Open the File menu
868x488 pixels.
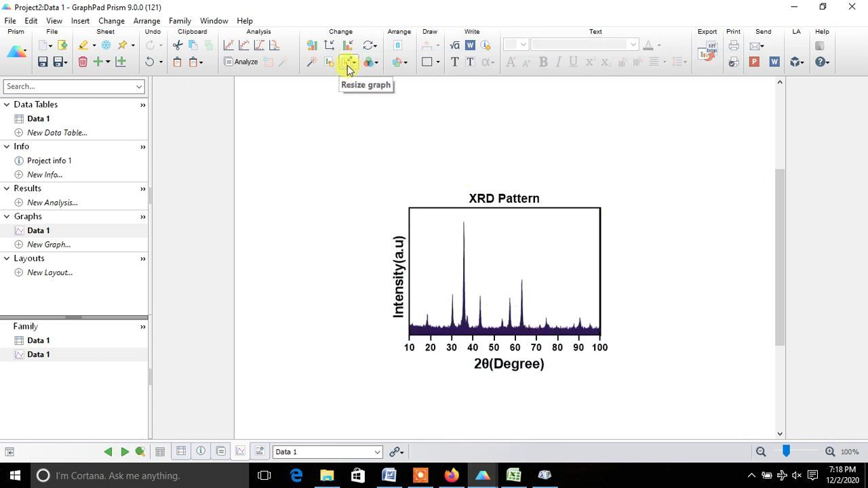click(10, 21)
